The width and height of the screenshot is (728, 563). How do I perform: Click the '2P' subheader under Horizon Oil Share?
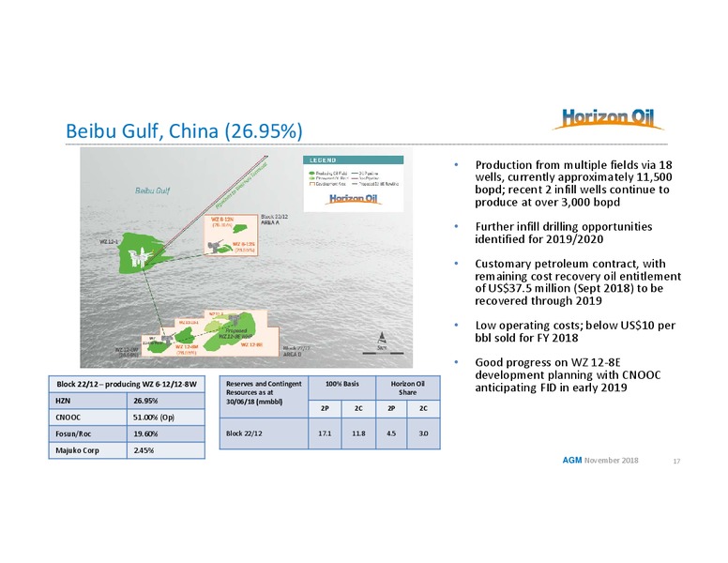(x=391, y=409)
